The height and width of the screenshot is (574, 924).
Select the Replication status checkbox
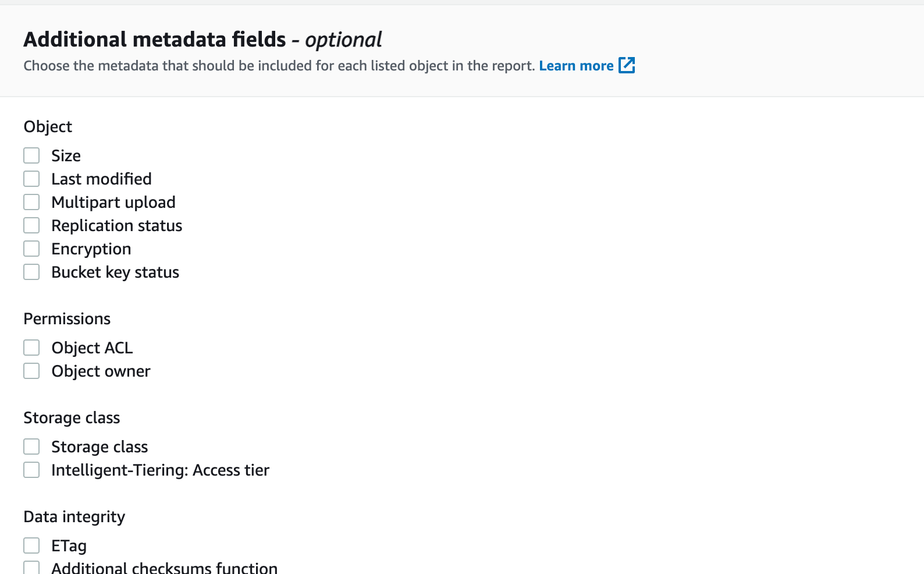[x=31, y=225]
